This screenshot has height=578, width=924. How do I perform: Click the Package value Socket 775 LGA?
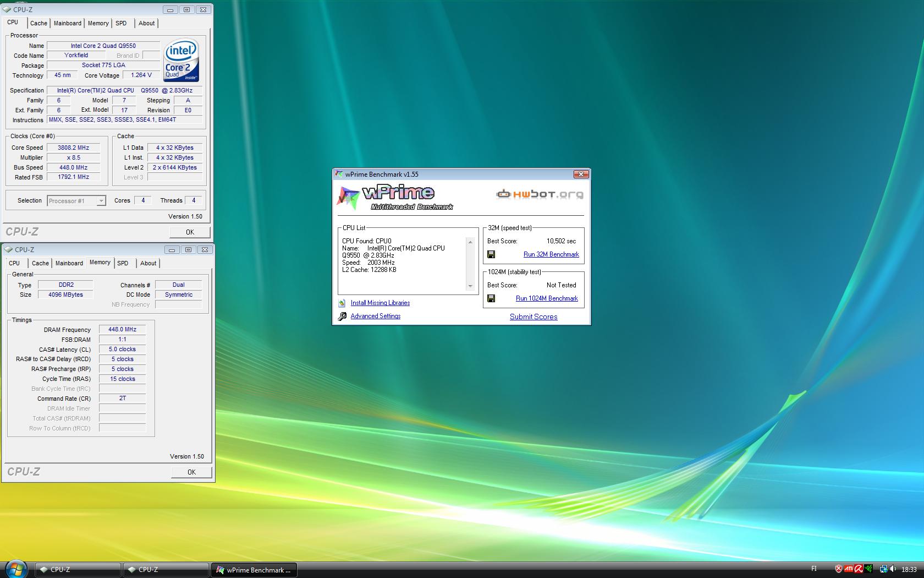pyautogui.click(x=103, y=65)
